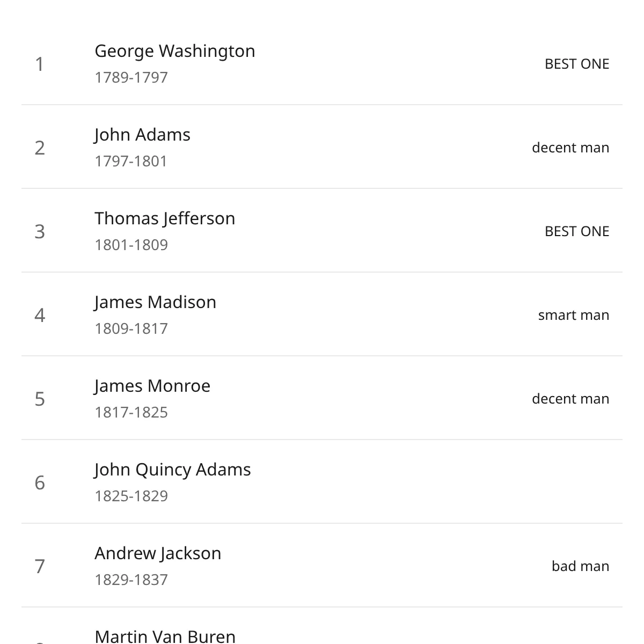Select the John Quincy Adams row
Screen dimensions: 644x644
coord(322,482)
